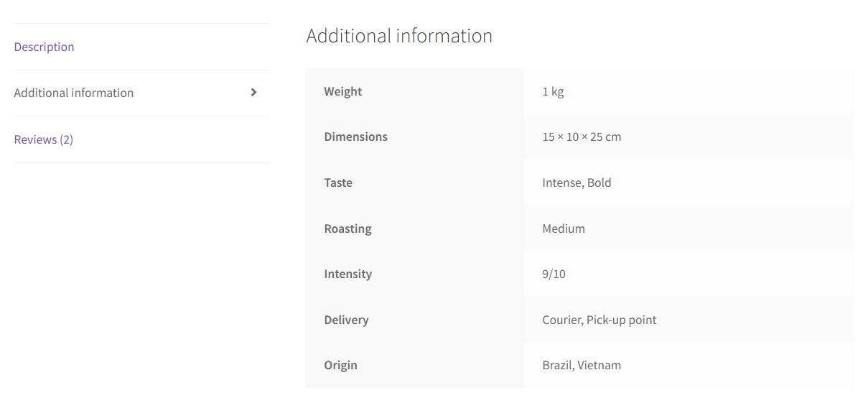Click the Medium roasting value
The height and width of the screenshot is (398, 868).
pos(564,228)
